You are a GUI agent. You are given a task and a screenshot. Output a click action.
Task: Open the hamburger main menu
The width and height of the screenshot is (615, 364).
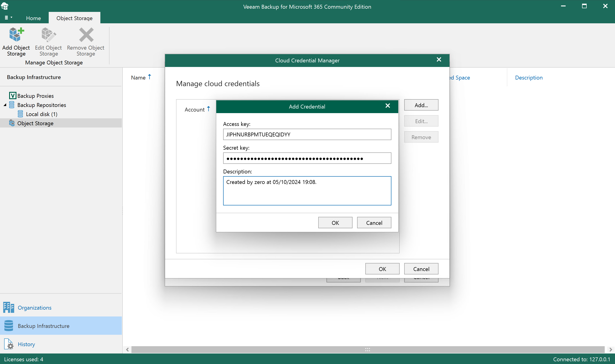pos(8,17)
